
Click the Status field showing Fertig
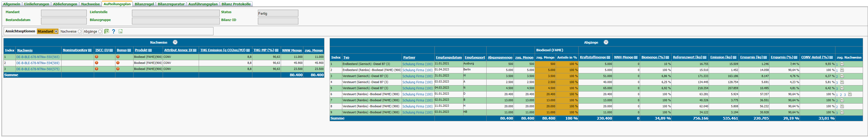(x=278, y=13)
